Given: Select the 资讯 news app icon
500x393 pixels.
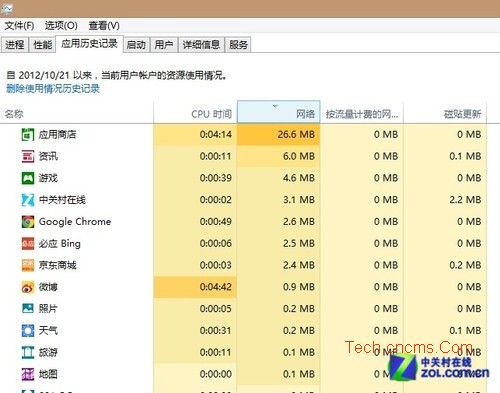Looking at the screenshot, I should tap(28, 156).
